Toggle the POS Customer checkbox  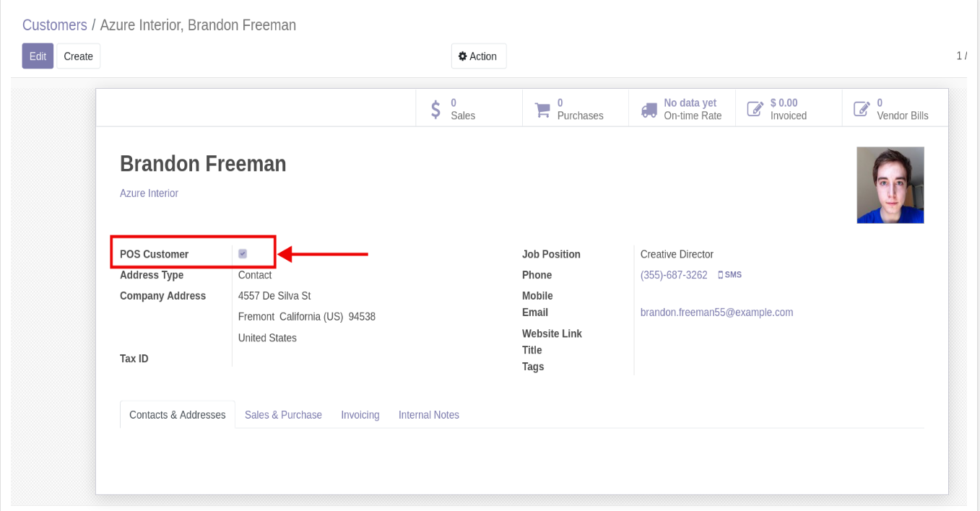pos(243,254)
